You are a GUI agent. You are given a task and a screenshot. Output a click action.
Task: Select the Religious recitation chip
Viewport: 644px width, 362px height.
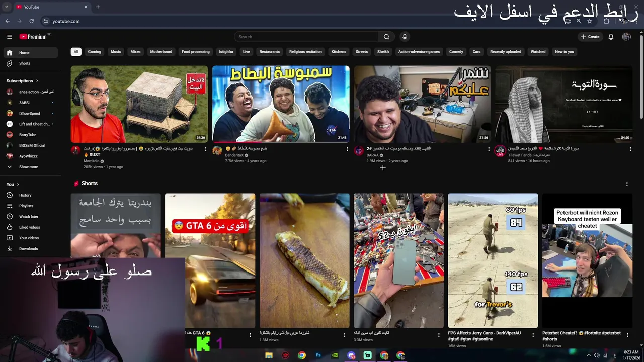pyautogui.click(x=305, y=52)
